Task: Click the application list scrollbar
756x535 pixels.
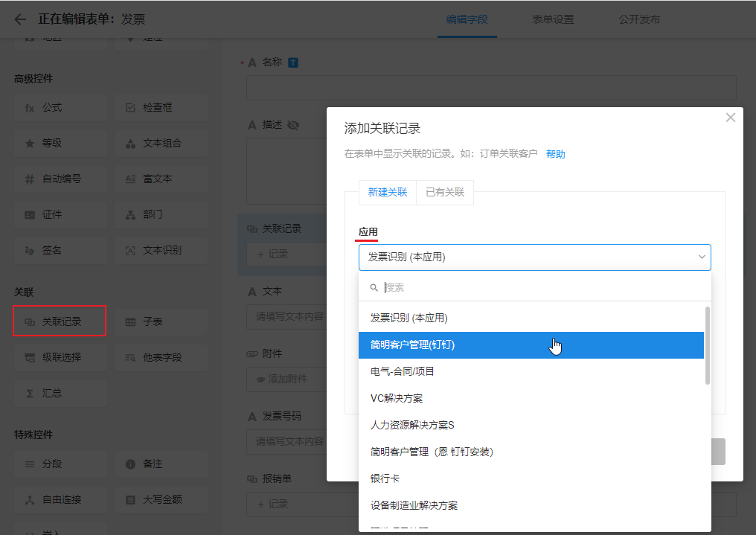Action: tap(707, 346)
